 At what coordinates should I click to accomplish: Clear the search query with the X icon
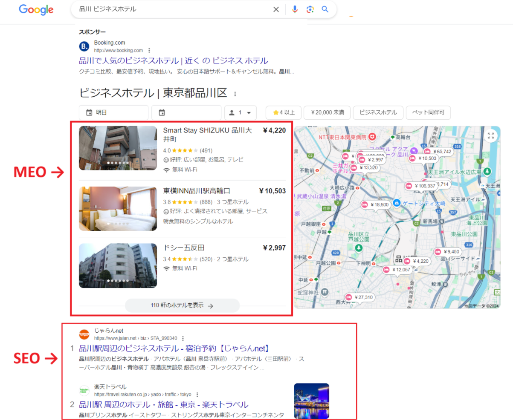[x=276, y=9]
